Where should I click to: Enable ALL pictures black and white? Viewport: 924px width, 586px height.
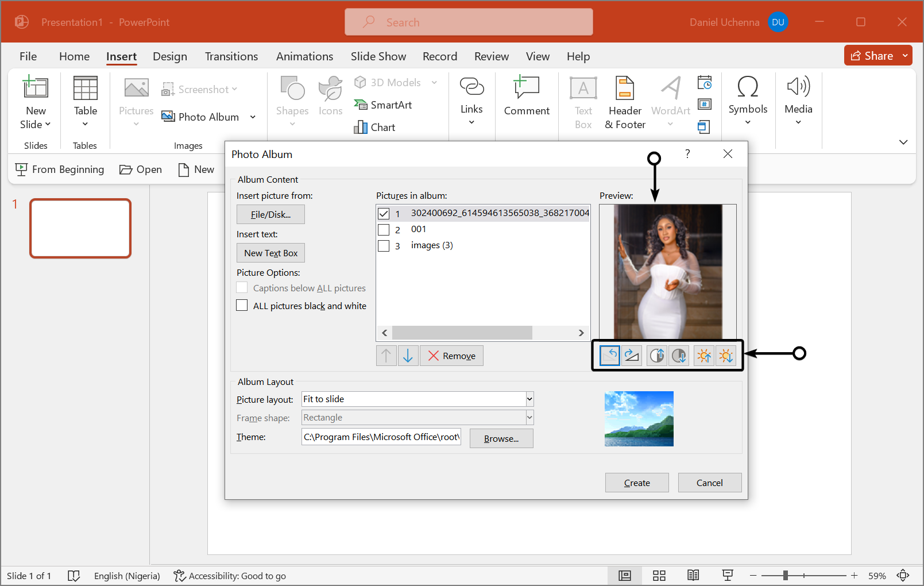242,306
